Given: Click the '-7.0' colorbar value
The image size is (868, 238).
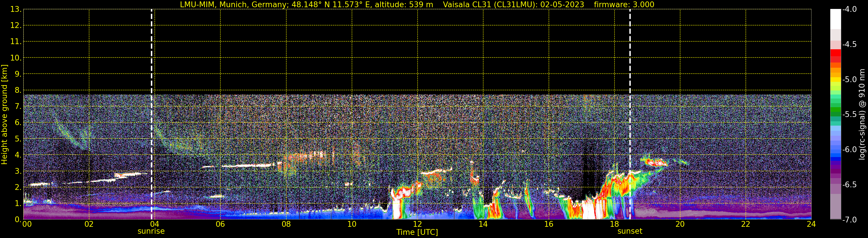Looking at the screenshot, I should pyautogui.click(x=850, y=220).
